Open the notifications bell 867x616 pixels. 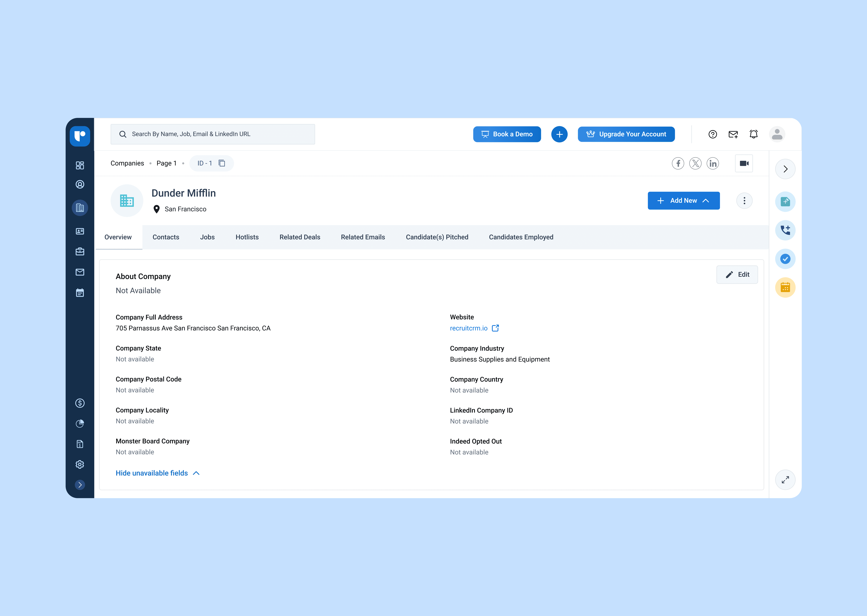point(754,134)
